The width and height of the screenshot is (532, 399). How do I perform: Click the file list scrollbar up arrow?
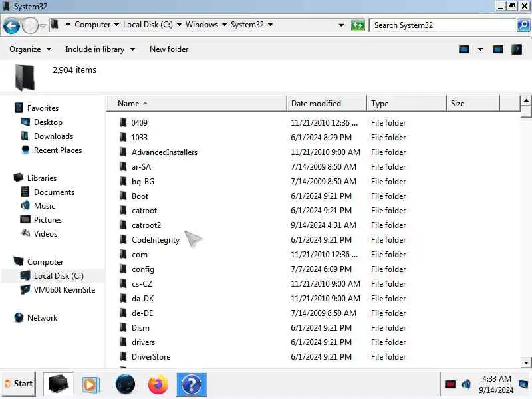coord(526,100)
